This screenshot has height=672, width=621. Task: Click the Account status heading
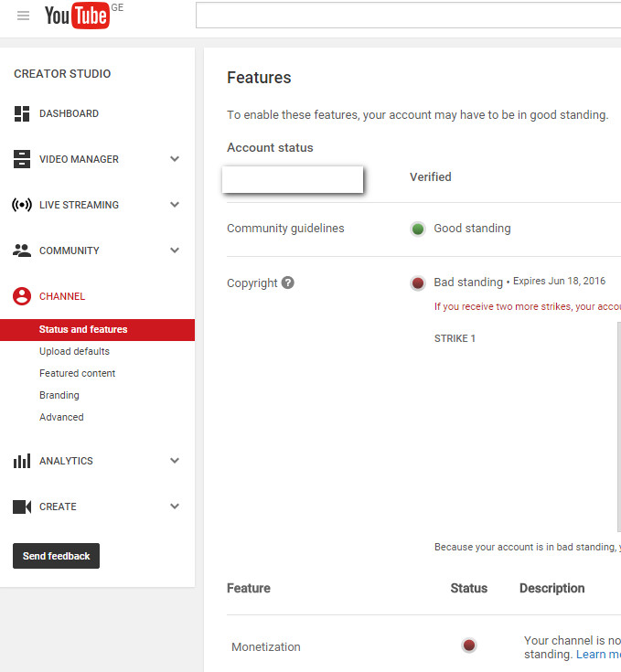point(270,148)
